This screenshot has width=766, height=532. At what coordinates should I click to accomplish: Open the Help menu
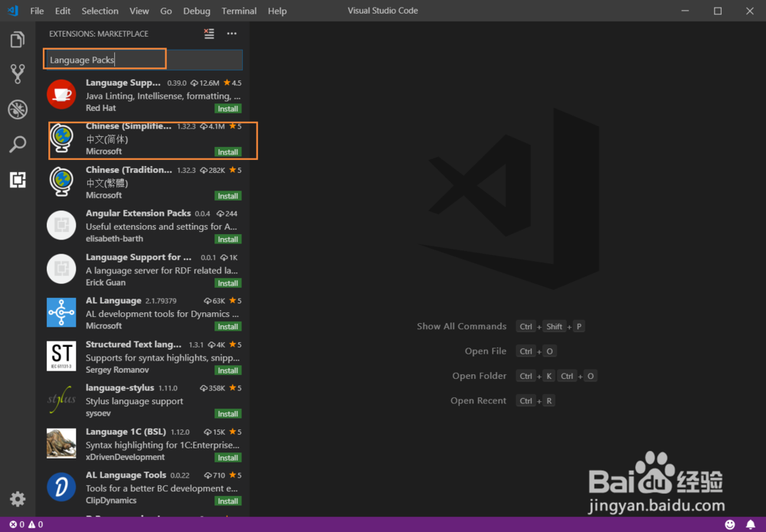click(x=277, y=11)
